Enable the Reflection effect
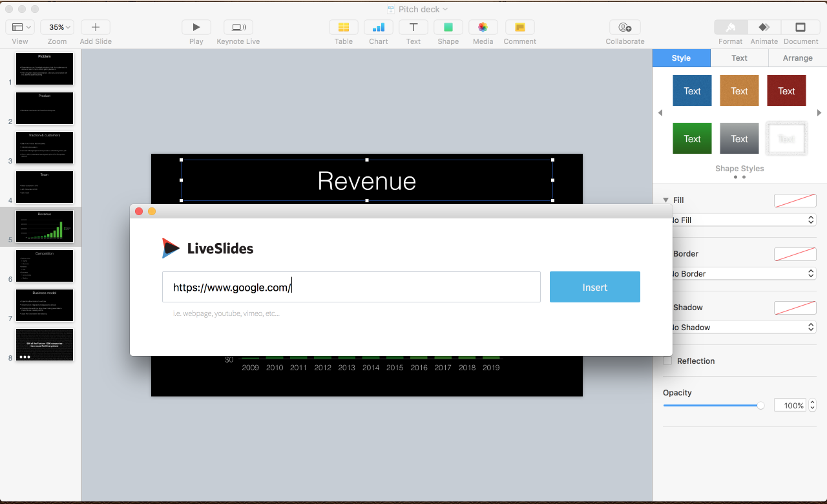The width and height of the screenshot is (827, 504). (x=667, y=361)
